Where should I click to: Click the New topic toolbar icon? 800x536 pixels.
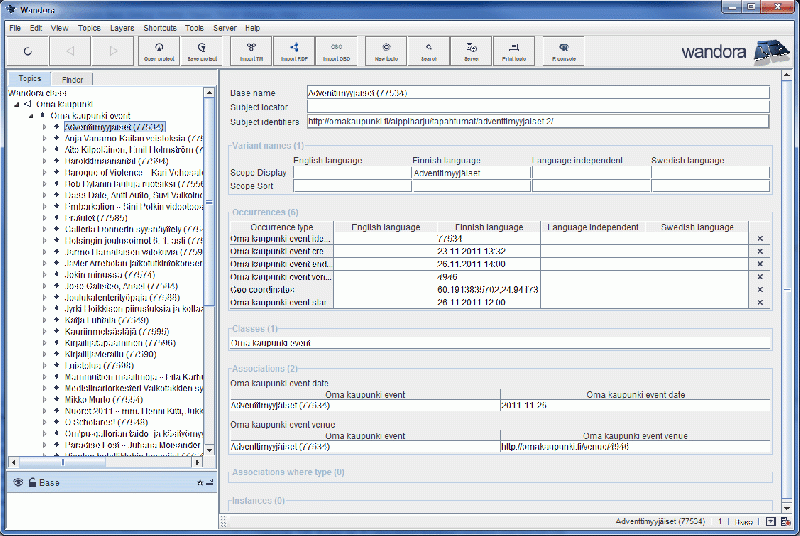point(386,50)
